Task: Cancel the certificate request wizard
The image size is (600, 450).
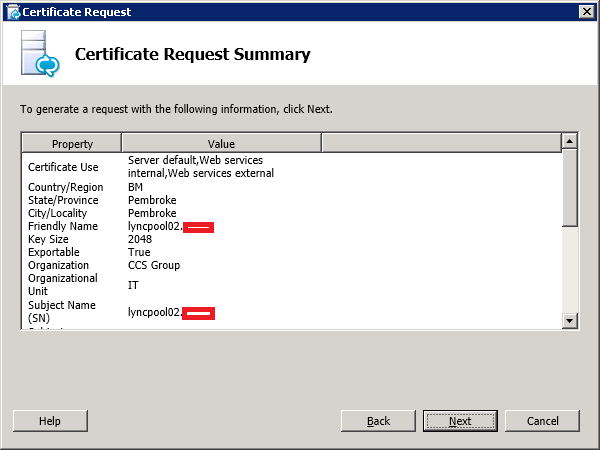Action: tap(543, 421)
